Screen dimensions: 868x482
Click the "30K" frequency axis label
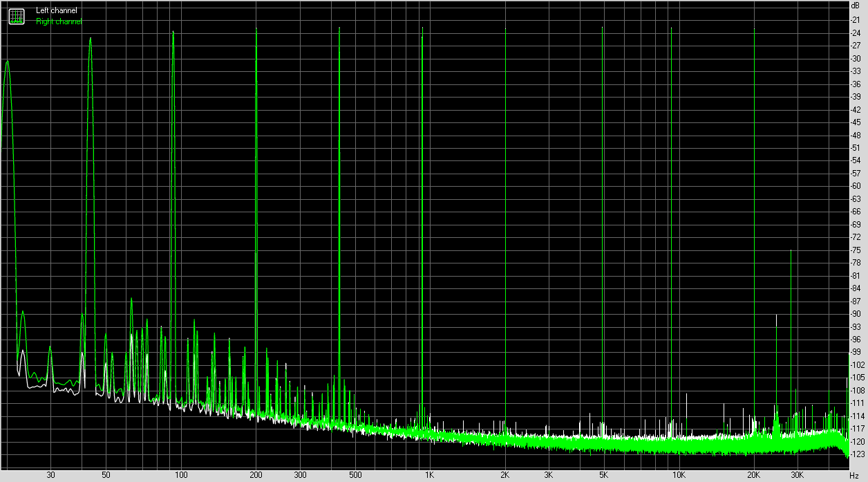(x=798, y=475)
